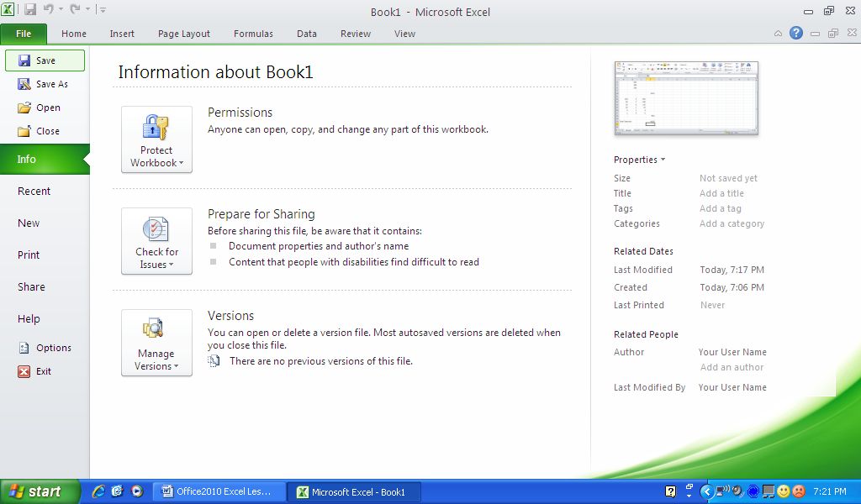Click the 'Add a tag' field
The image size is (861, 504).
tap(721, 208)
